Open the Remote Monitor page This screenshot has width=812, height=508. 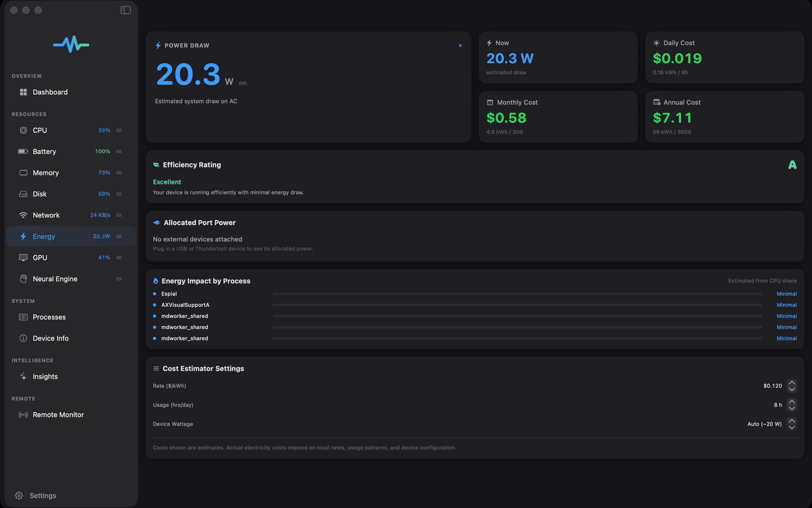coord(71,415)
